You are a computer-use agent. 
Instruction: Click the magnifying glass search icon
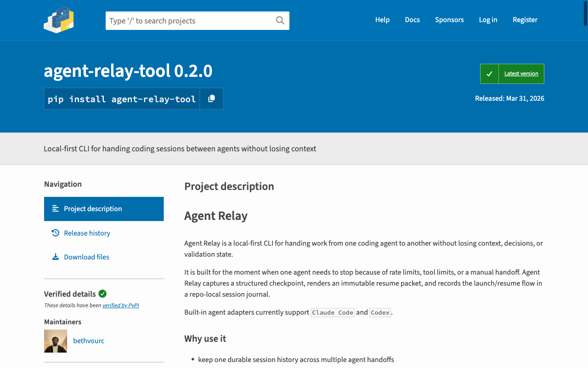tap(280, 21)
